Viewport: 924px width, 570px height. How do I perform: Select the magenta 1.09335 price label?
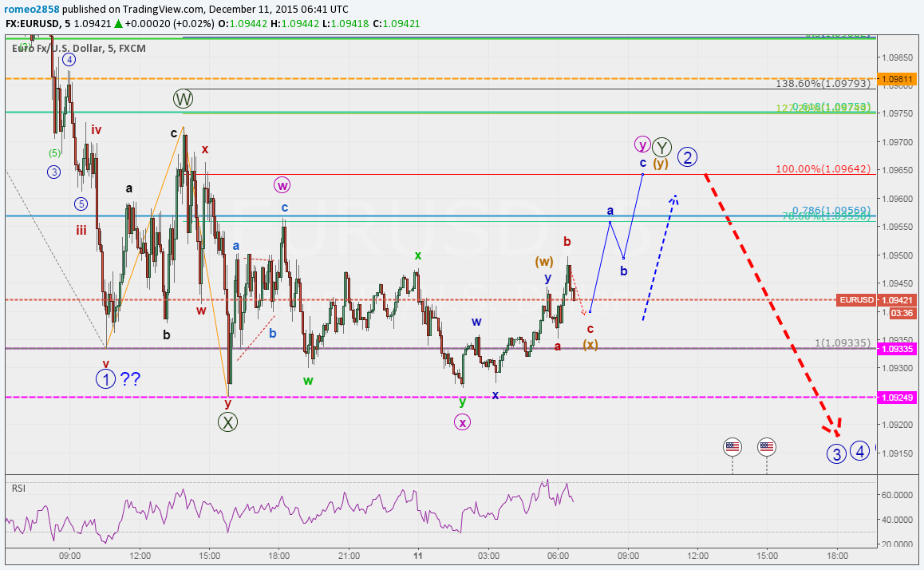896,349
